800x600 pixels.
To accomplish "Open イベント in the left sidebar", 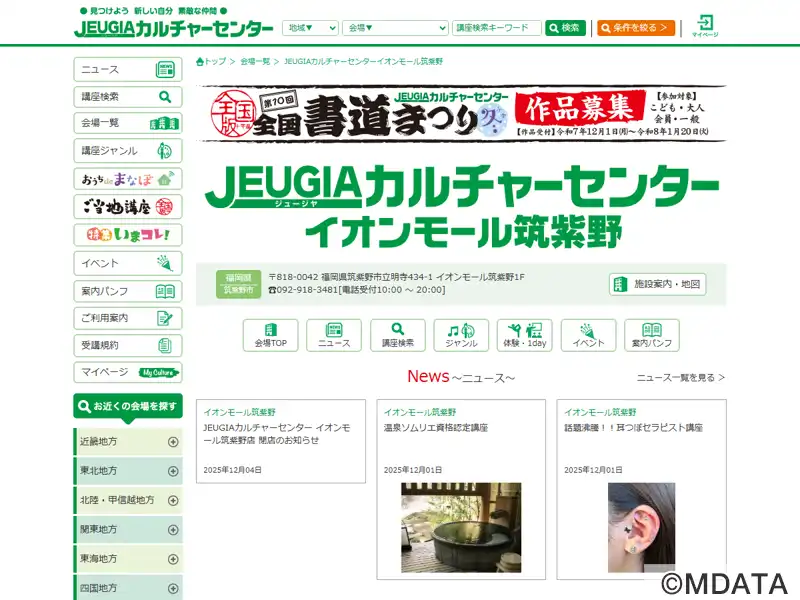I will pyautogui.click(x=128, y=263).
